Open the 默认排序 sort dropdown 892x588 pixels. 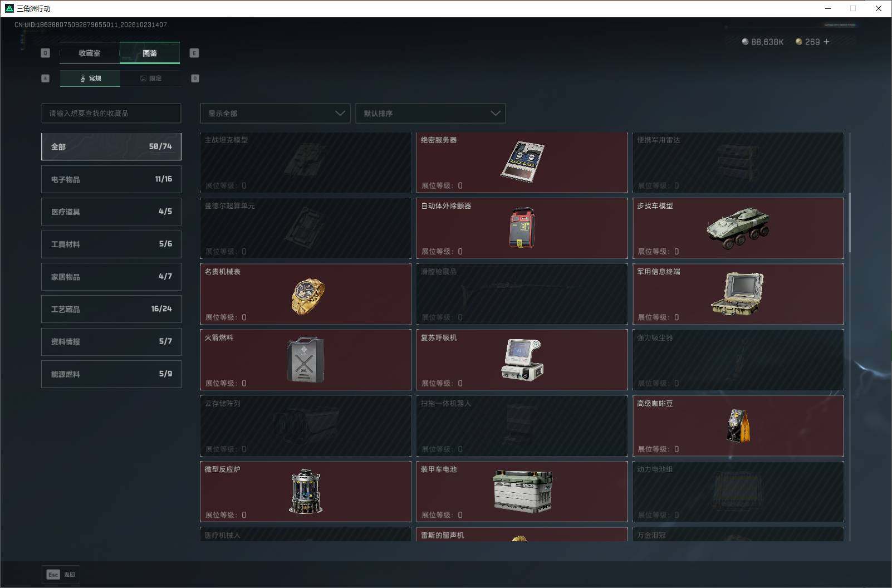pos(430,113)
